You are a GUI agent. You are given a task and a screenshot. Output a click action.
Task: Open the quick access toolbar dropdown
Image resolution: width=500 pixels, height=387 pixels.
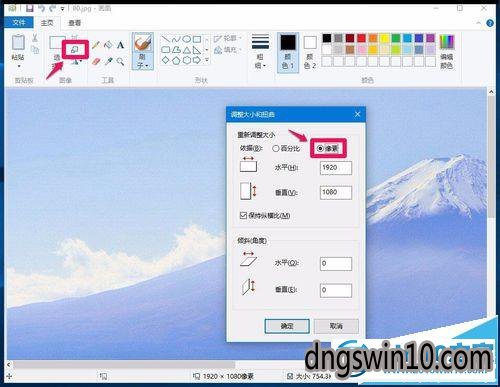pyautogui.click(x=62, y=9)
